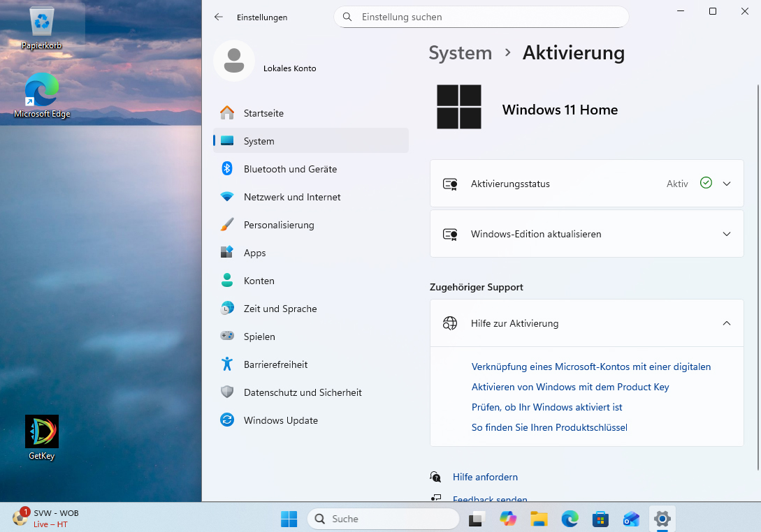The width and height of the screenshot is (761, 532).
Task: Collapse Hilfe zur Aktivierung section
Action: [727, 323]
